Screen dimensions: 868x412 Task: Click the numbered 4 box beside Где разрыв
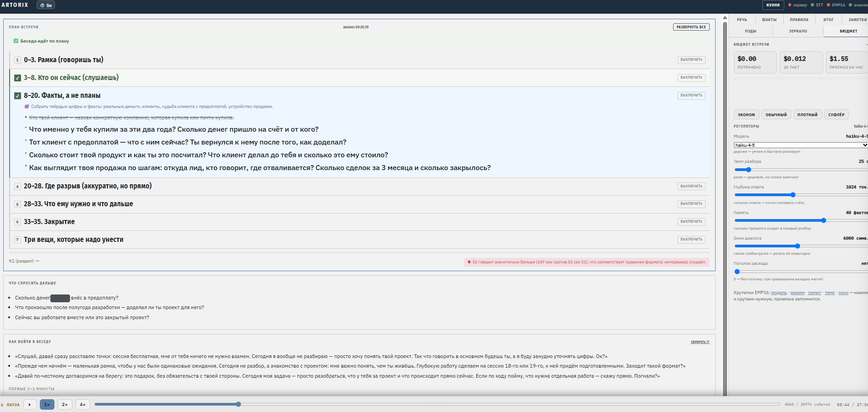point(17,186)
